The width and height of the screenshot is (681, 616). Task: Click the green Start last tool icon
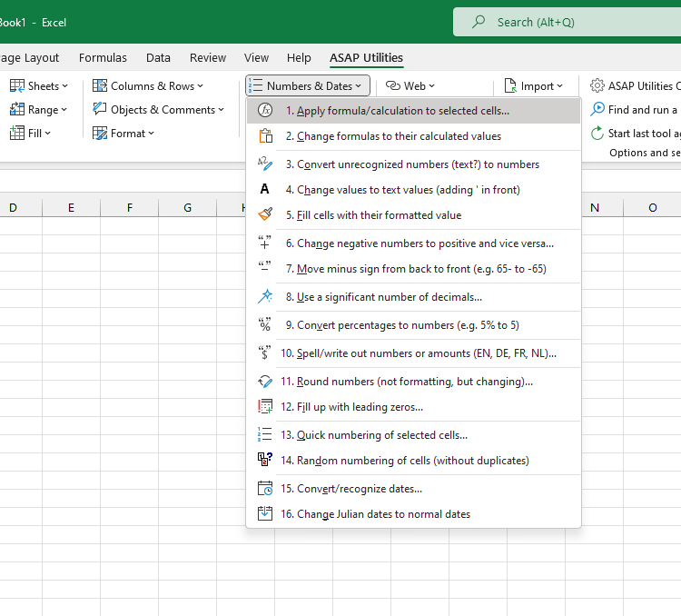(x=597, y=133)
